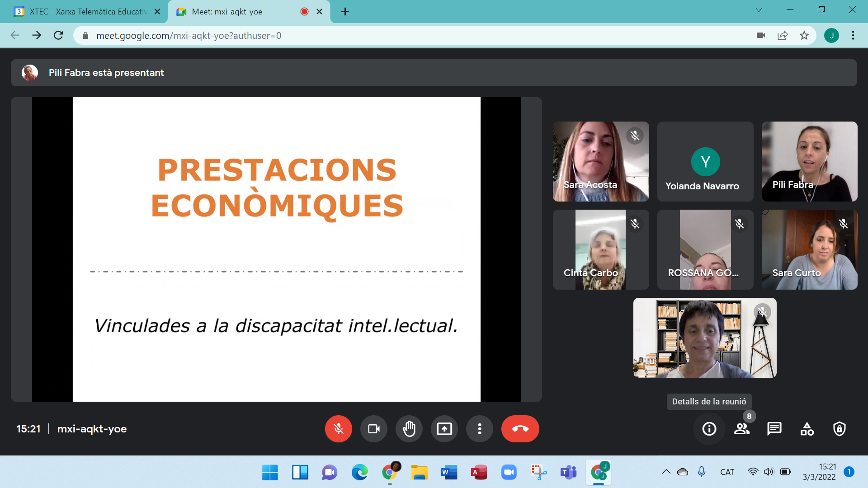Switch to XTEC Xarxa Telemàtica tab
This screenshot has width=868, height=488.
pos(86,12)
